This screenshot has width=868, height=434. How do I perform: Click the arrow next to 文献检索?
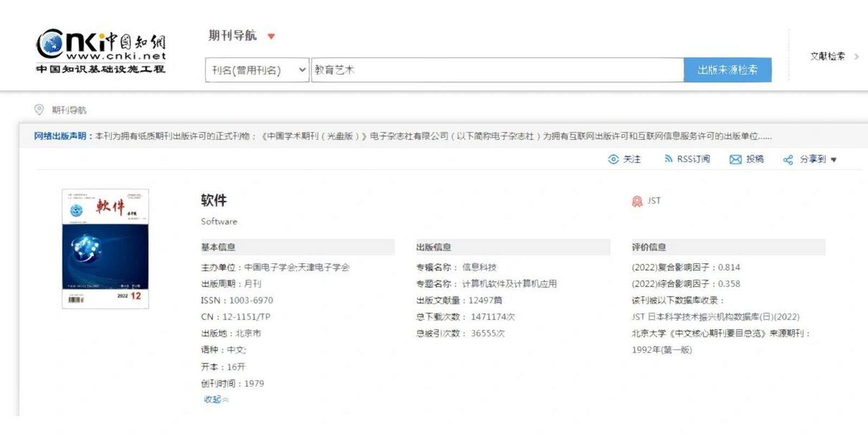tap(857, 56)
